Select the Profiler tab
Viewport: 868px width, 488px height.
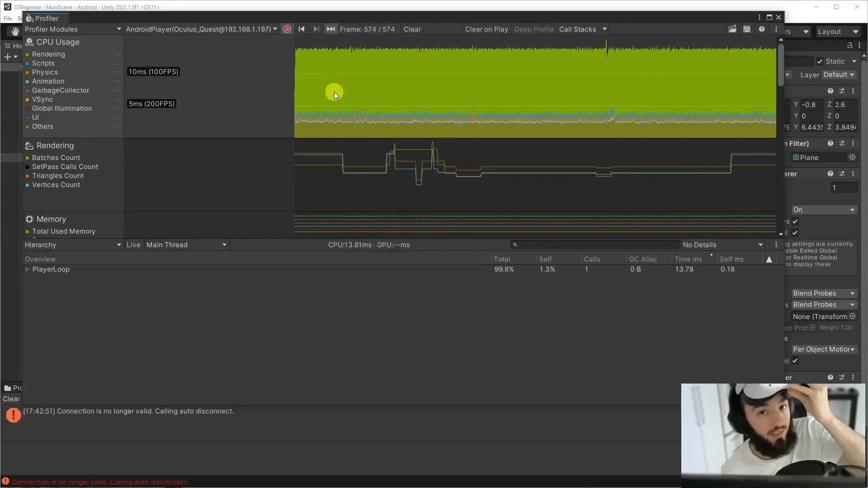(x=46, y=19)
